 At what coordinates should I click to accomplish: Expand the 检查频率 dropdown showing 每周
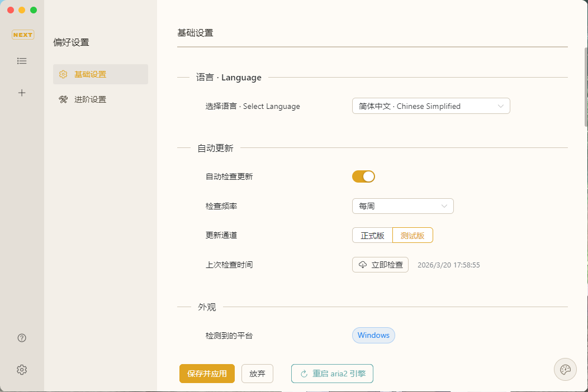click(402, 206)
